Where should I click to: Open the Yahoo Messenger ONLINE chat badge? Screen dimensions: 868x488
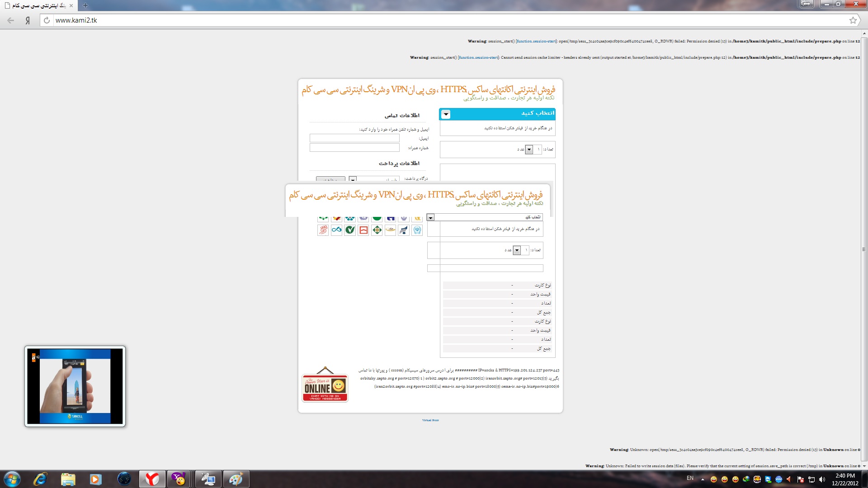click(325, 385)
